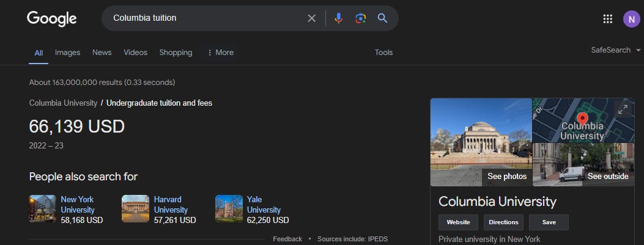Select the 66,139 USD tuition figure
Viewport: 644px width, 245px height.
[77, 126]
